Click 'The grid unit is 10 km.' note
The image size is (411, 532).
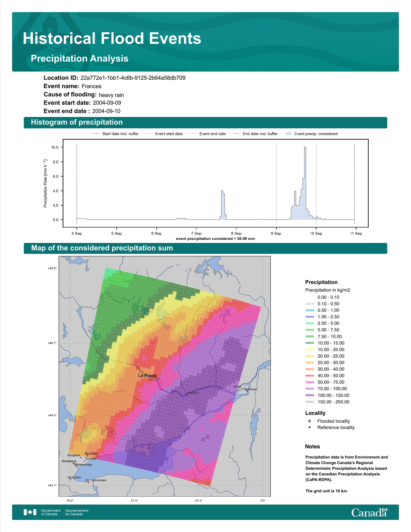pos(327,491)
